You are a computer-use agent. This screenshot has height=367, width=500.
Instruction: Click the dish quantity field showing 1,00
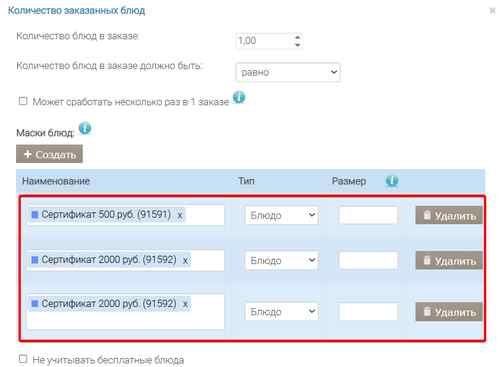click(264, 41)
